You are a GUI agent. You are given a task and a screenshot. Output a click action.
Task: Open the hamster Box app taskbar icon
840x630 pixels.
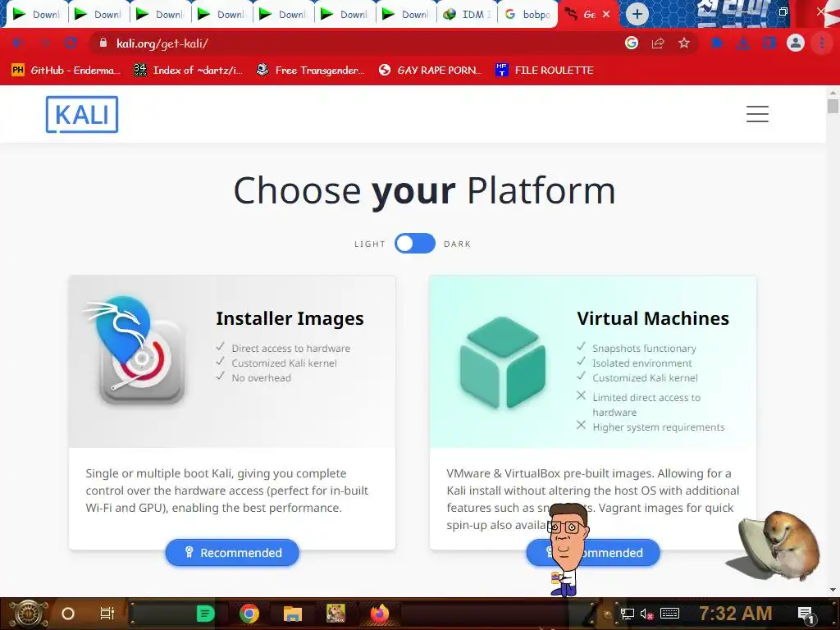coord(336,614)
